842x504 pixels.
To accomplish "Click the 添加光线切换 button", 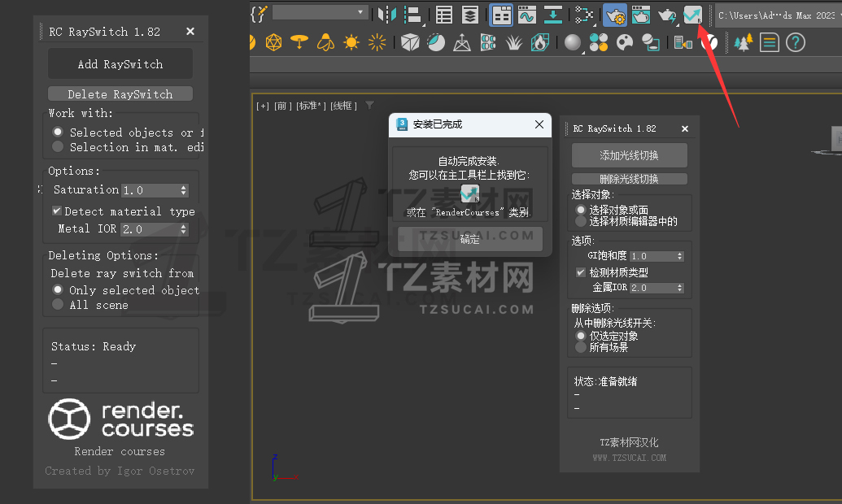I will coord(630,155).
